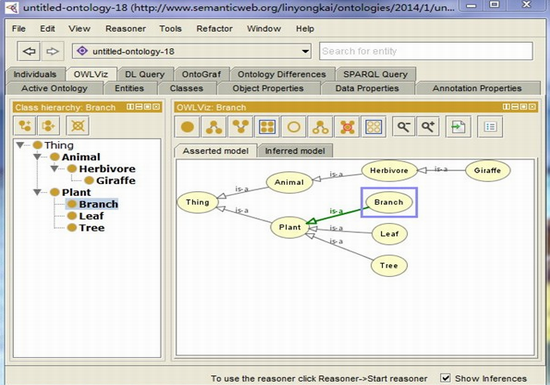Click the OWLViz zoom in magnifier
Screen dimensions: 550x385
[428, 127]
